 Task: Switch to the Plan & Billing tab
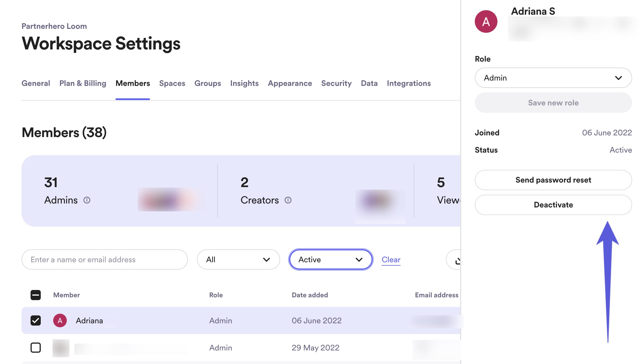point(83,83)
